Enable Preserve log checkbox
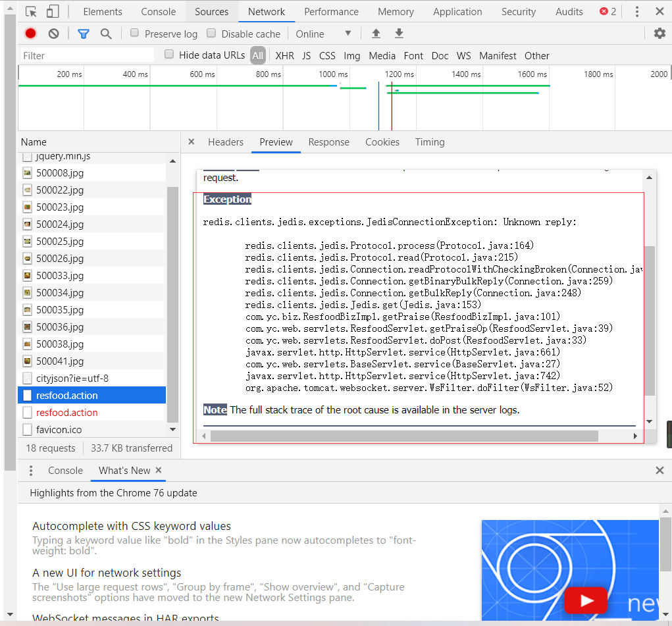The height and width of the screenshot is (626, 672). coord(134,33)
